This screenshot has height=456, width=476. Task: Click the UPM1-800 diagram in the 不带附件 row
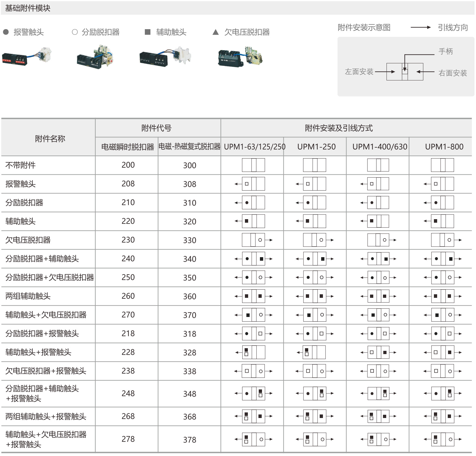click(442, 165)
